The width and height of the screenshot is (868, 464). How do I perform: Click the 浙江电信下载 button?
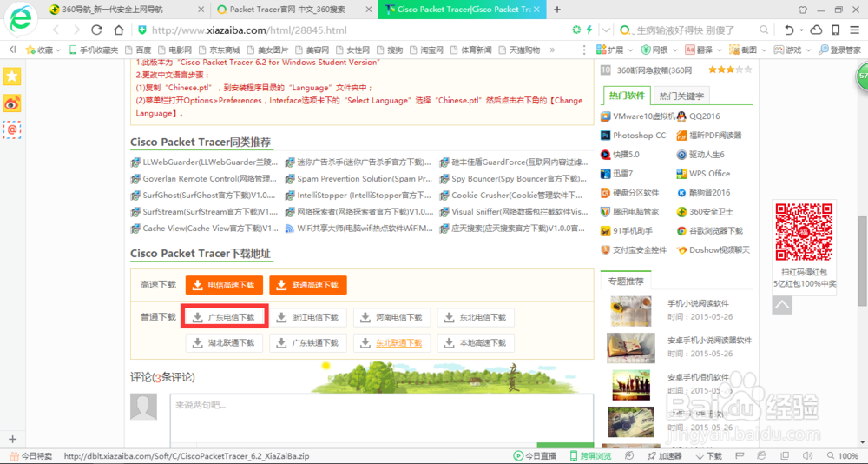(x=308, y=318)
